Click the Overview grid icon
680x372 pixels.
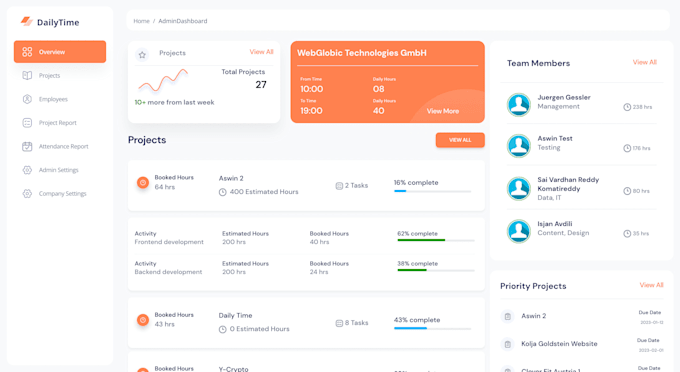pos(27,52)
